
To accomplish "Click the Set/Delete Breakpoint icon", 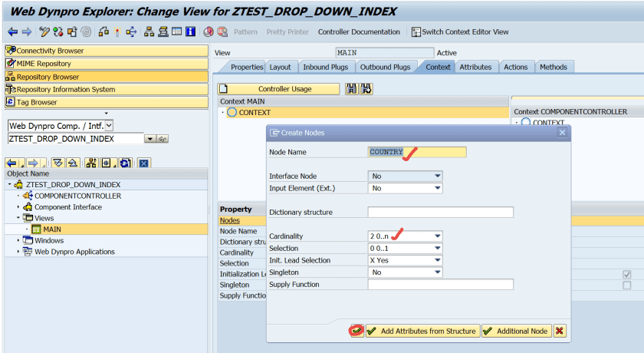I will tap(209, 31).
